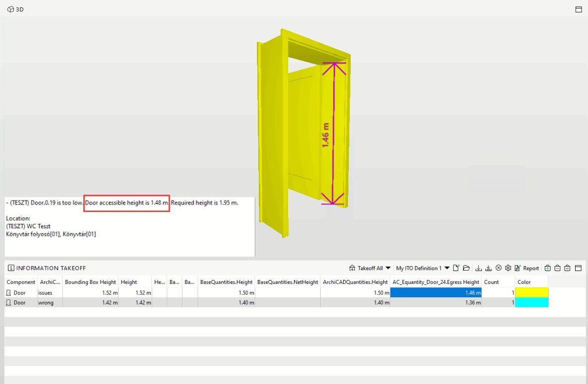Click the 1.46 m dimension label

coord(326,135)
